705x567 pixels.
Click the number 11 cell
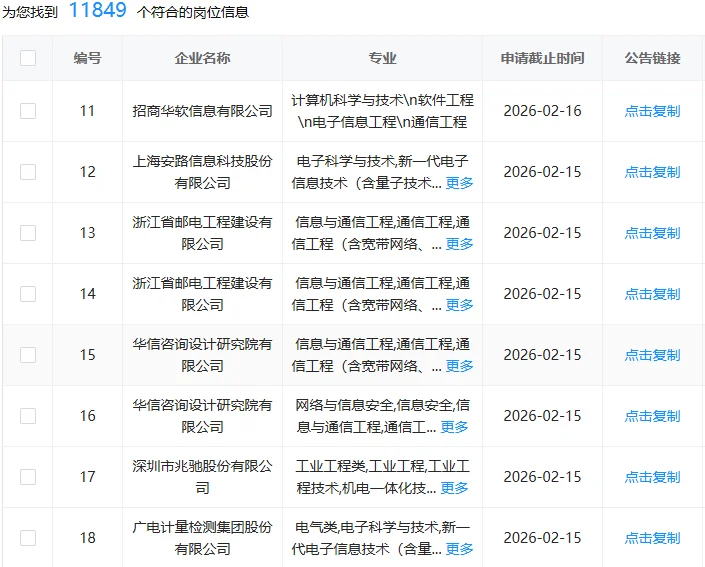point(88,111)
